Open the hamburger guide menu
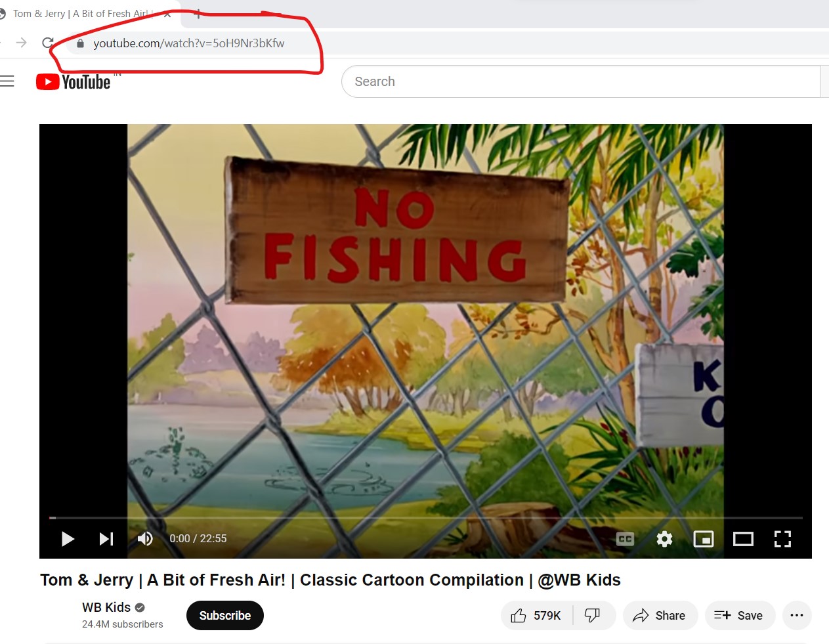The image size is (829, 644). (x=7, y=81)
